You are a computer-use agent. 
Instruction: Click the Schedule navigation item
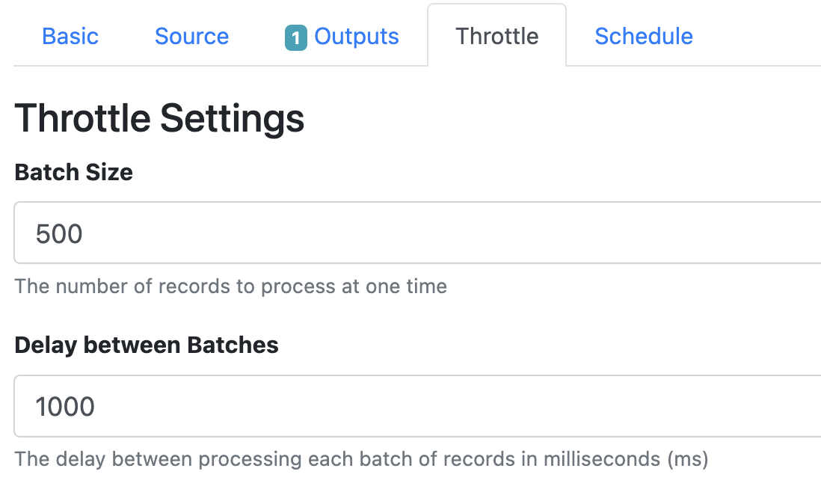643,36
